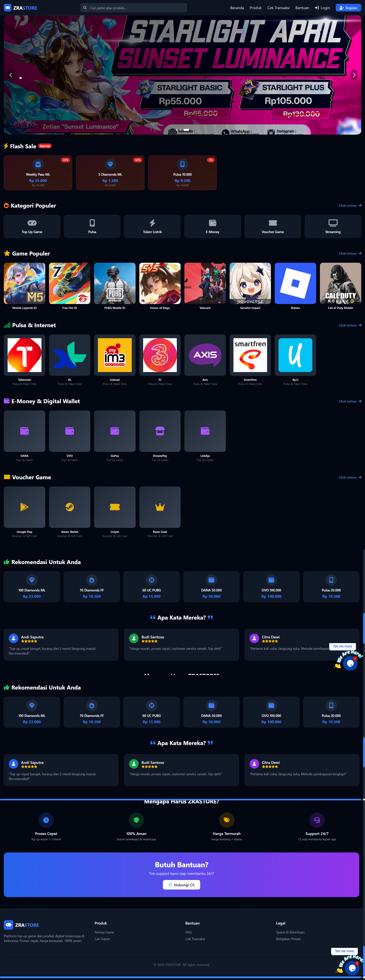Select Streaming category card
The image size is (365, 980).
(x=333, y=226)
